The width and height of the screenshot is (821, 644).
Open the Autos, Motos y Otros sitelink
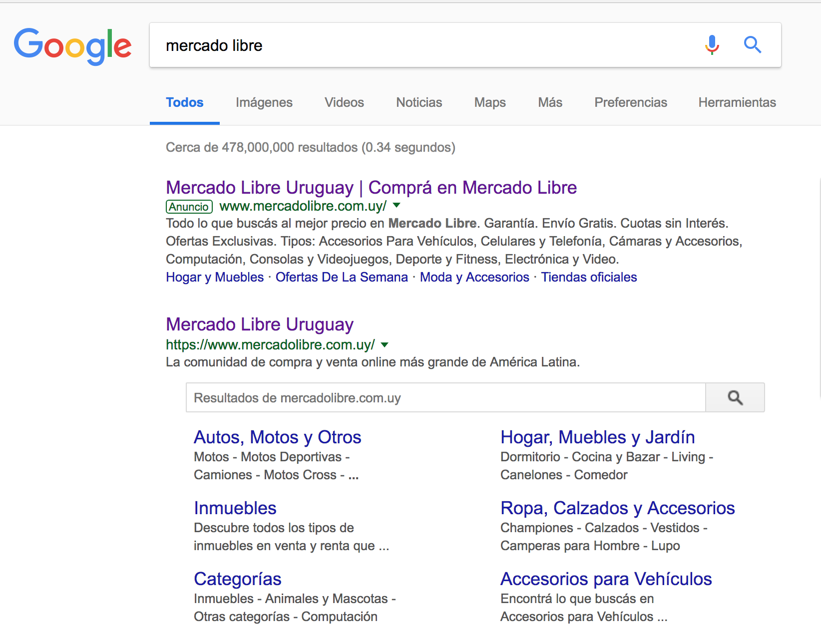click(277, 437)
